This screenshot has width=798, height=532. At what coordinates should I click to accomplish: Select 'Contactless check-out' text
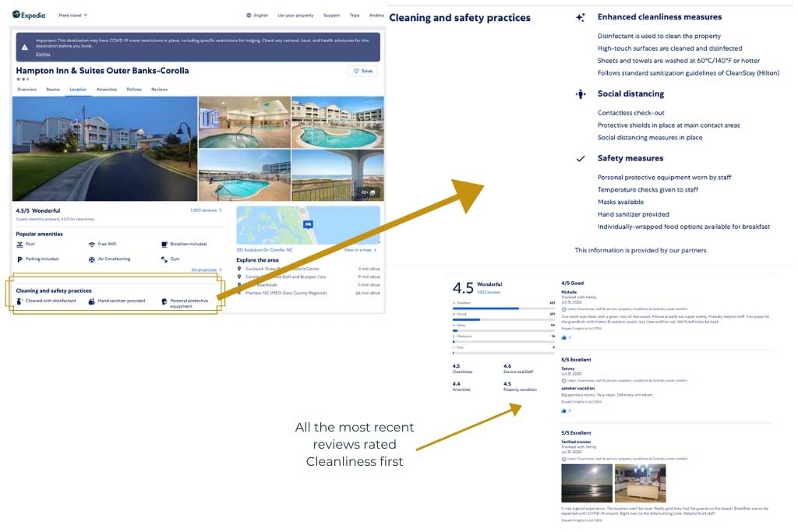coord(630,112)
